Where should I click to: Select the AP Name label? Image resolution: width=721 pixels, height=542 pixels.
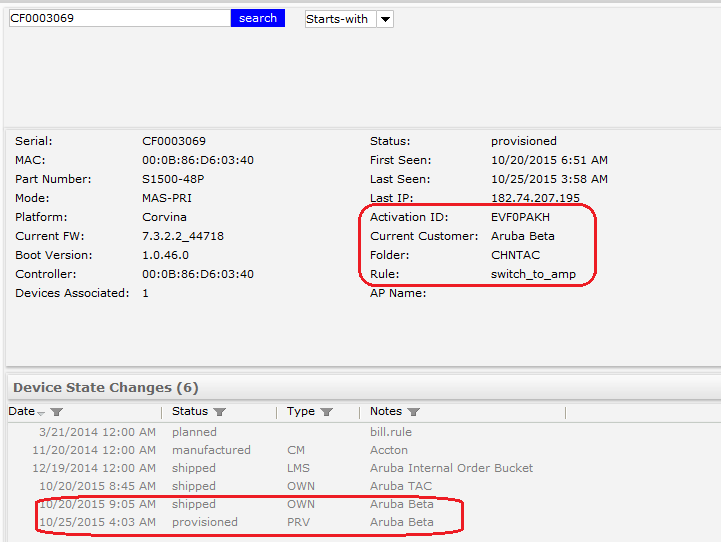click(x=398, y=293)
